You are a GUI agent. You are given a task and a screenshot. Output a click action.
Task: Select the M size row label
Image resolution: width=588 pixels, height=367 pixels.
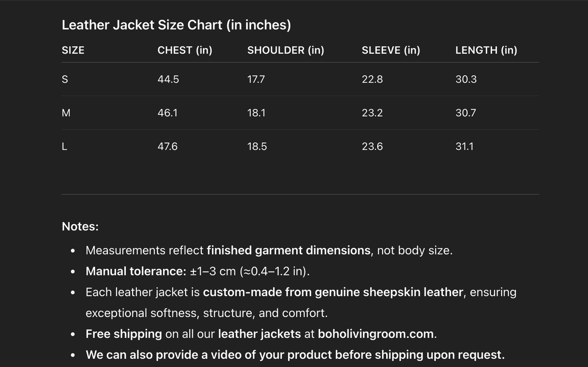[x=66, y=113]
